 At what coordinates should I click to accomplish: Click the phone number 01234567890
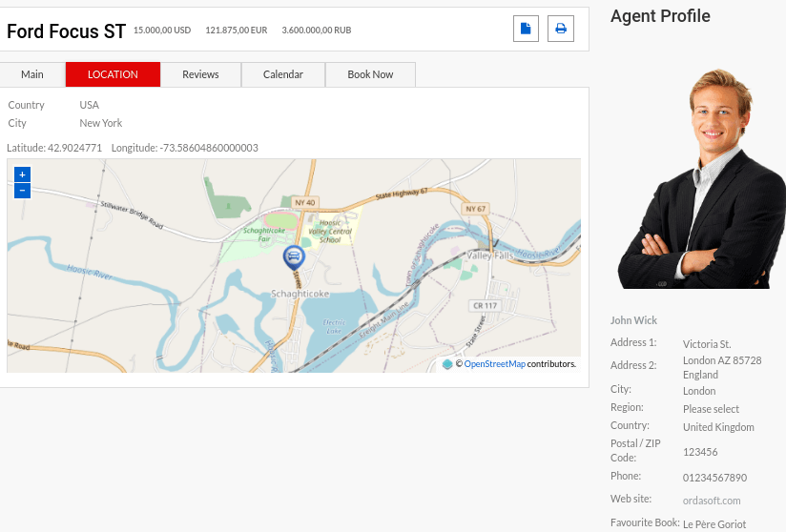point(714,478)
